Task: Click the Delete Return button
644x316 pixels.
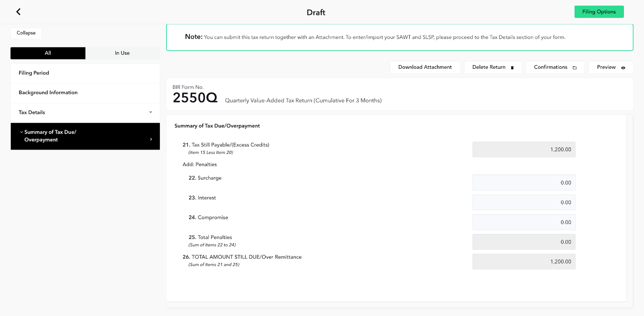Action: point(493,67)
